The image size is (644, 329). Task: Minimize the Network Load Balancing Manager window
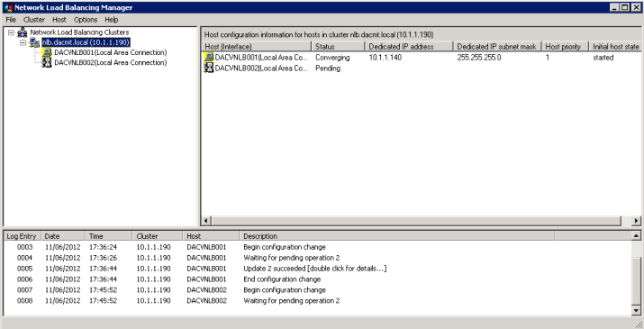point(614,7)
